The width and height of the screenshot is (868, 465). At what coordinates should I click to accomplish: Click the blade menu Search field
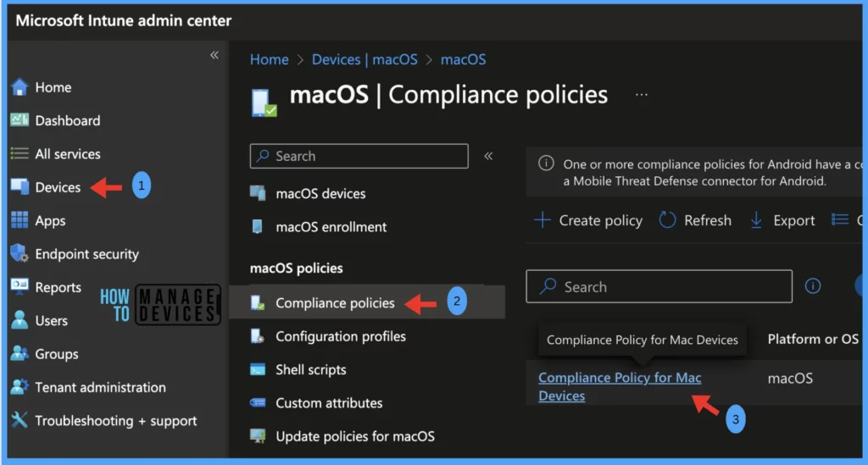[359, 156]
